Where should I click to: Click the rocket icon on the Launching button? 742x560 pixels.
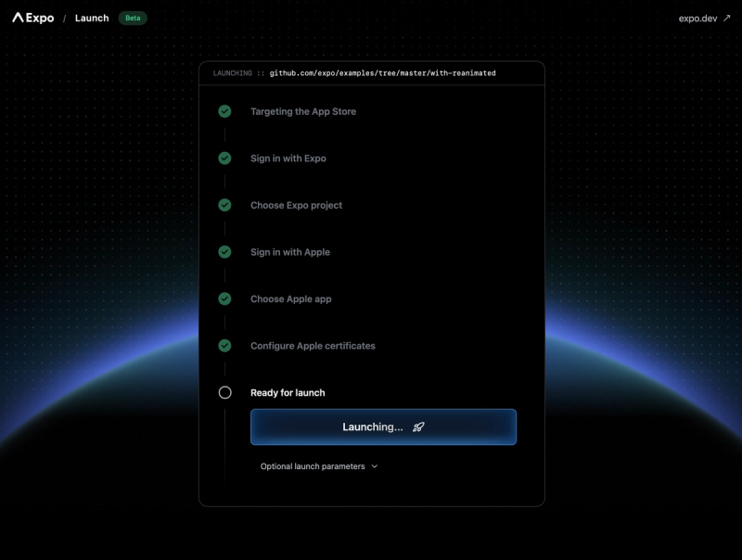tap(418, 427)
